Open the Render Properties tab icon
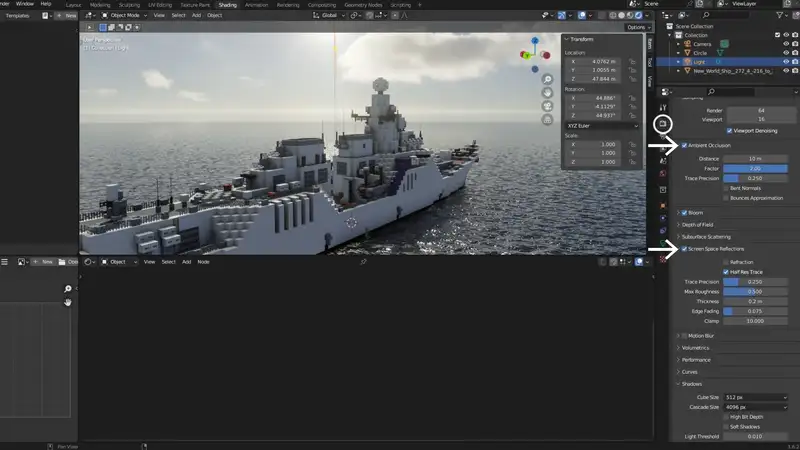800x450 pixels. 662,123
